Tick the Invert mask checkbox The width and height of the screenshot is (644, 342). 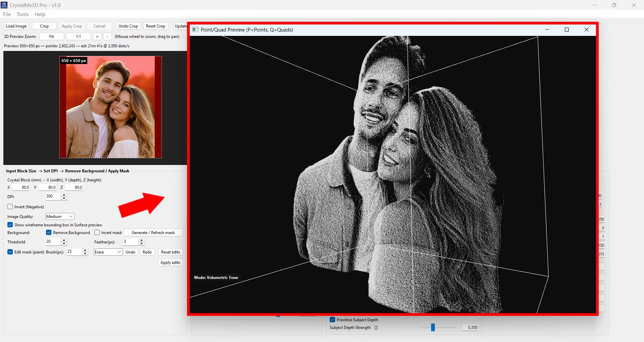97,233
